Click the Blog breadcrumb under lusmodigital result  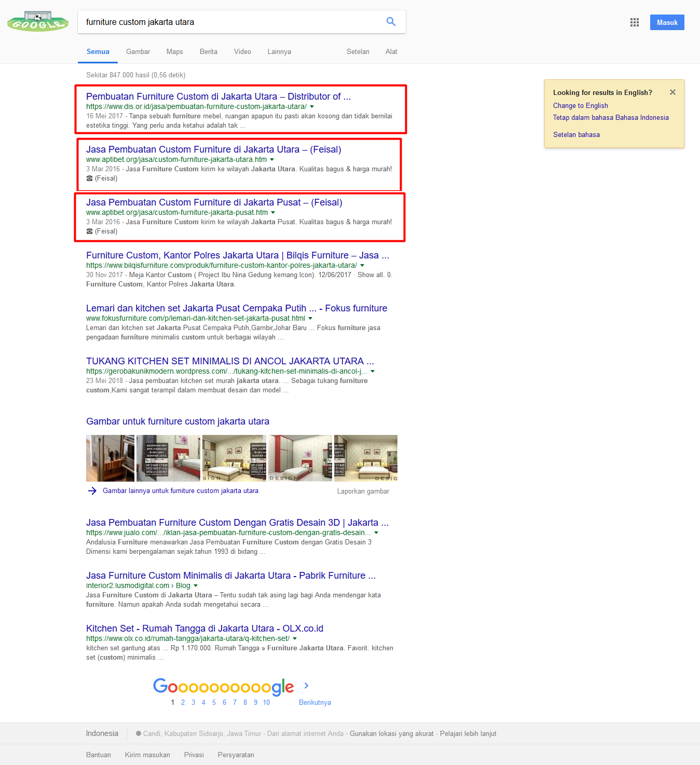(x=183, y=586)
